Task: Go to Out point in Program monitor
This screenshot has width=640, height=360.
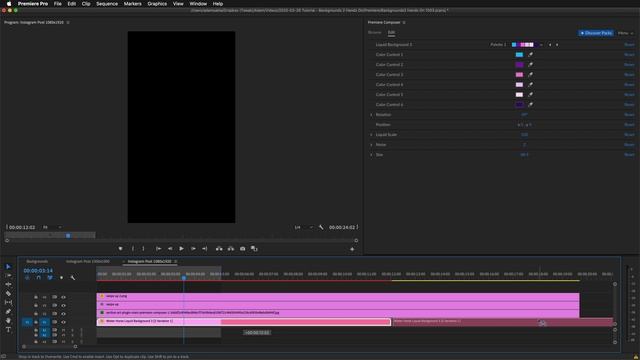Action: pyautogui.click(x=204, y=249)
